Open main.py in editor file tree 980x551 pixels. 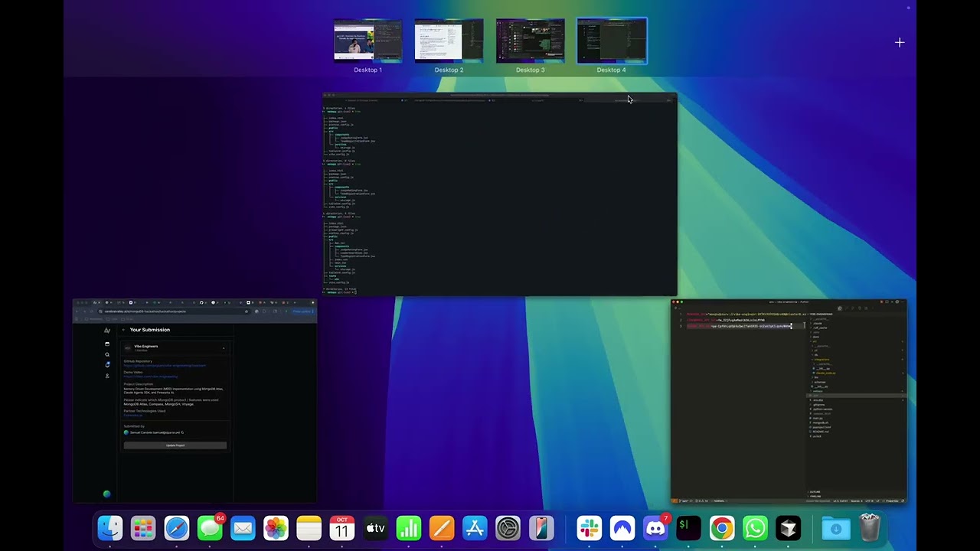coord(818,418)
